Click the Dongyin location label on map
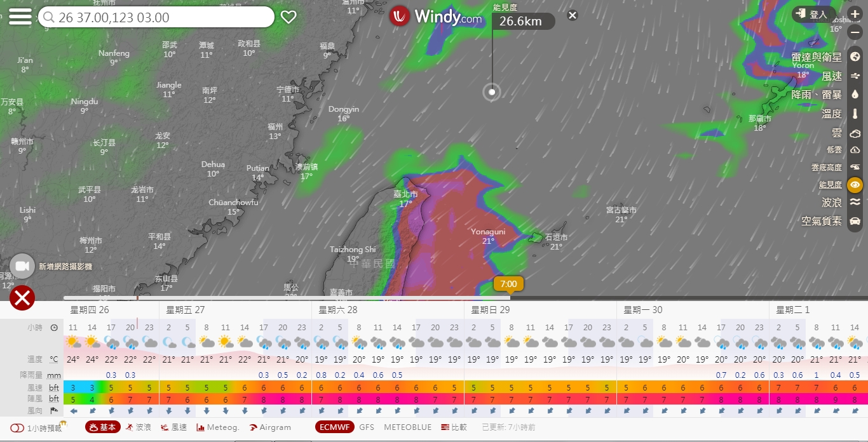868x442 pixels. [x=344, y=109]
